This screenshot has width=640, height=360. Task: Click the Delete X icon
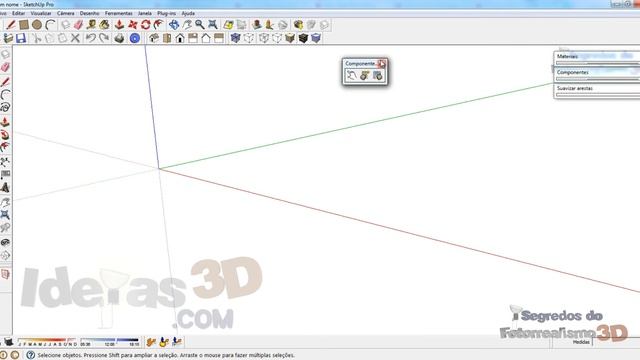click(x=76, y=38)
